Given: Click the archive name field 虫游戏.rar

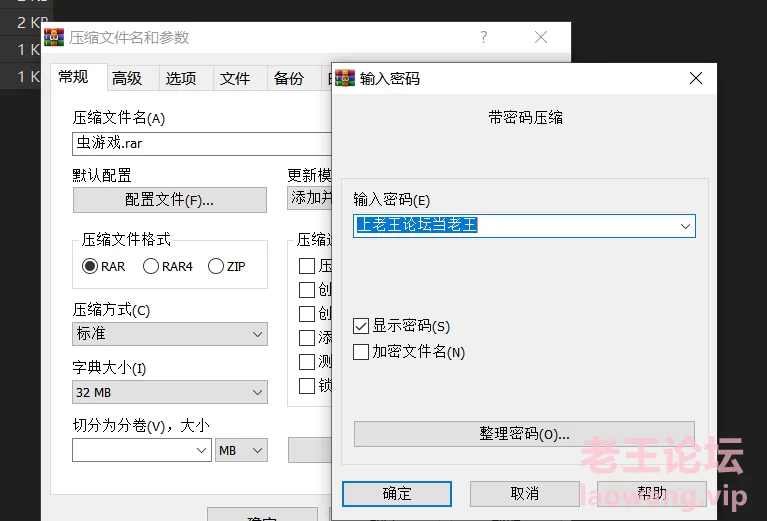Looking at the screenshot, I should coord(202,143).
